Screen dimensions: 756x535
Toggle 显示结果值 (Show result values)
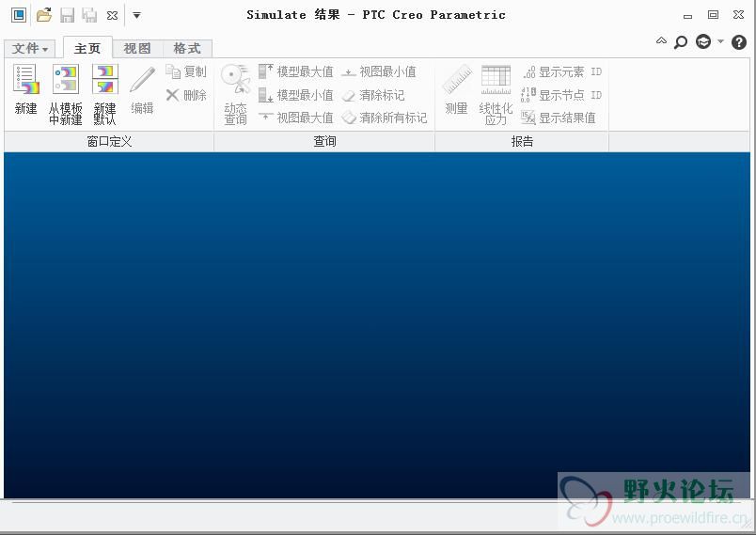coord(559,118)
